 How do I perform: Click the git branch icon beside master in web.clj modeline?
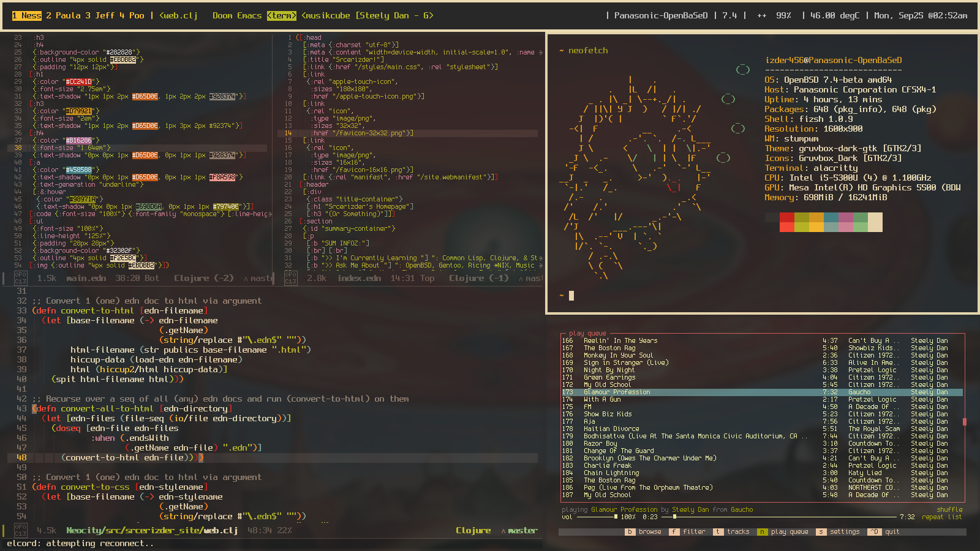(503, 531)
